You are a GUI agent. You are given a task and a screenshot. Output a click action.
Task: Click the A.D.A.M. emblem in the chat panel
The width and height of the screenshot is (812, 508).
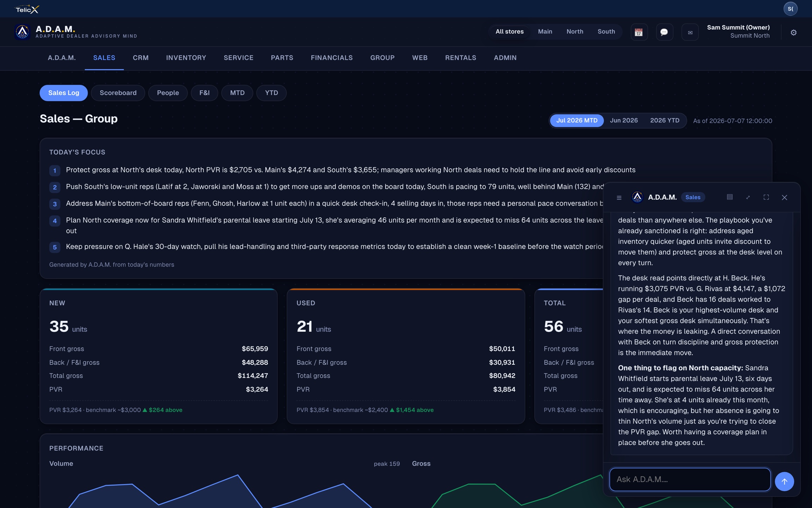pos(637,197)
